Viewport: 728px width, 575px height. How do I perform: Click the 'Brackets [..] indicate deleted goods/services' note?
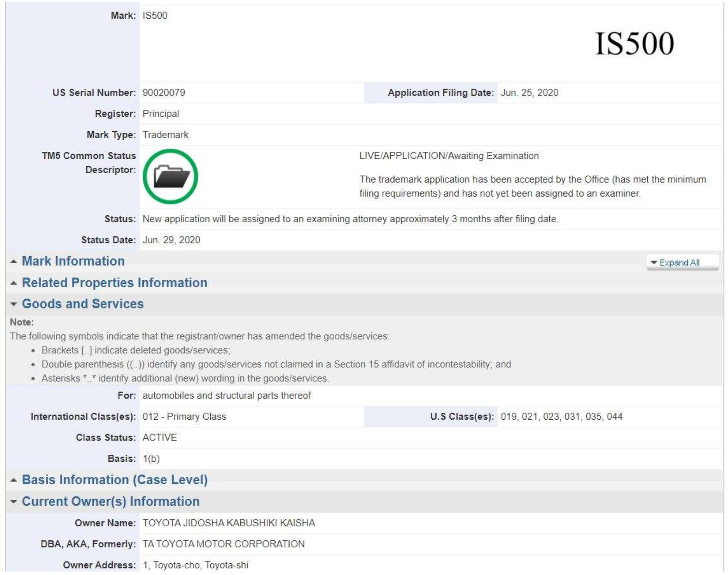point(136,350)
